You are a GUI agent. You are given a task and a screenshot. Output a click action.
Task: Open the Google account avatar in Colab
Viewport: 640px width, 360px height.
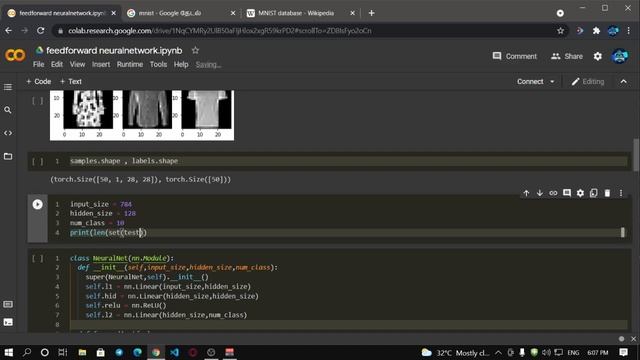coord(619,56)
